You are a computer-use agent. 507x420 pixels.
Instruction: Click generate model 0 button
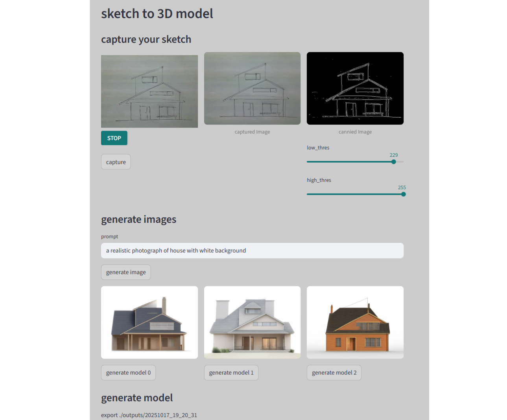(x=128, y=373)
